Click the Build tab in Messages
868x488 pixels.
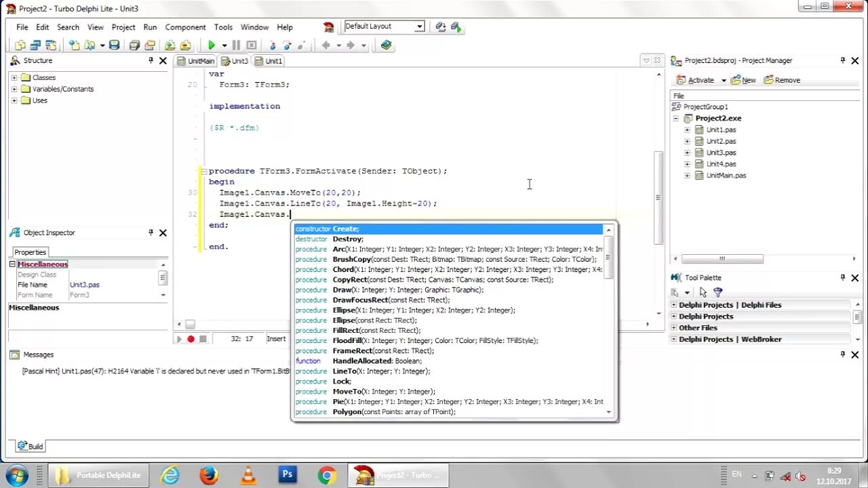click(31, 446)
